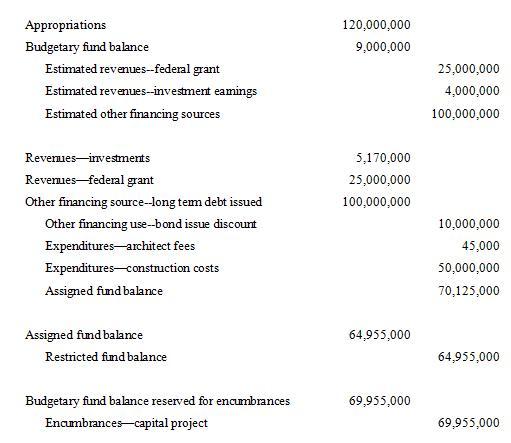Click the 25,000,000 federal grant credit
Image resolution: width=511 pixels, height=443 pixels.
pos(469,69)
